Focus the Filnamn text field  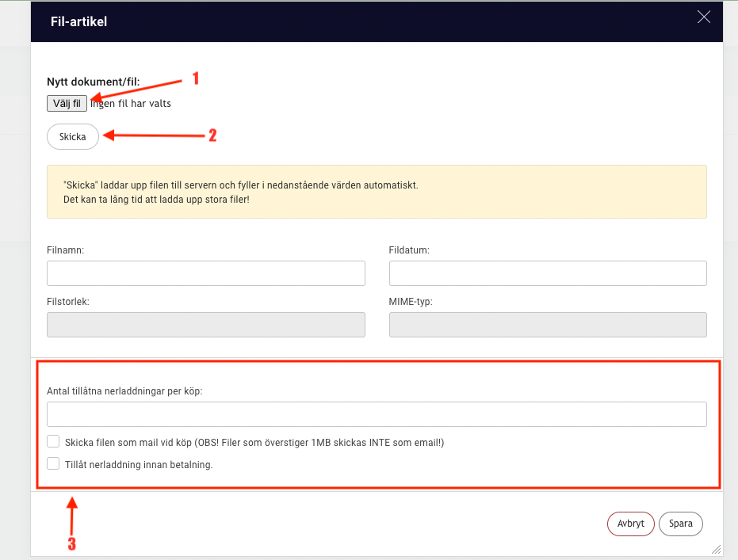[x=206, y=273]
